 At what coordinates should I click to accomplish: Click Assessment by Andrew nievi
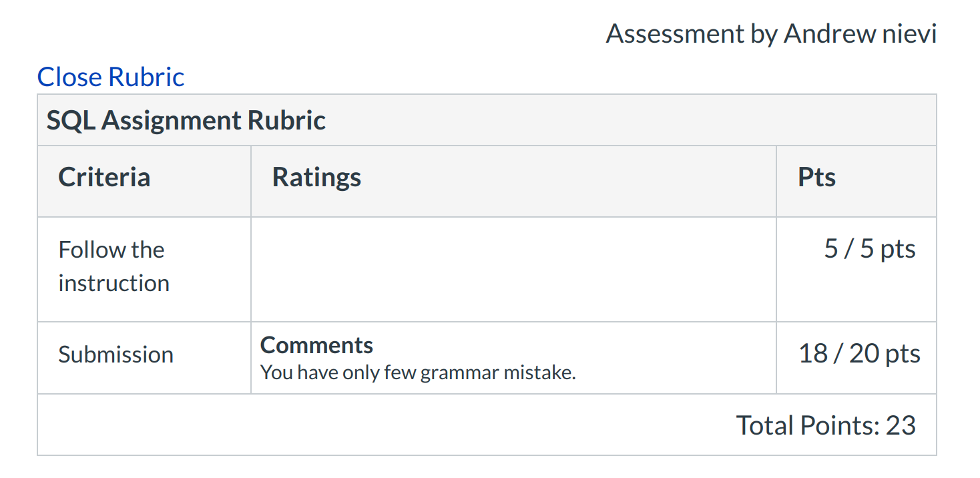point(770,33)
